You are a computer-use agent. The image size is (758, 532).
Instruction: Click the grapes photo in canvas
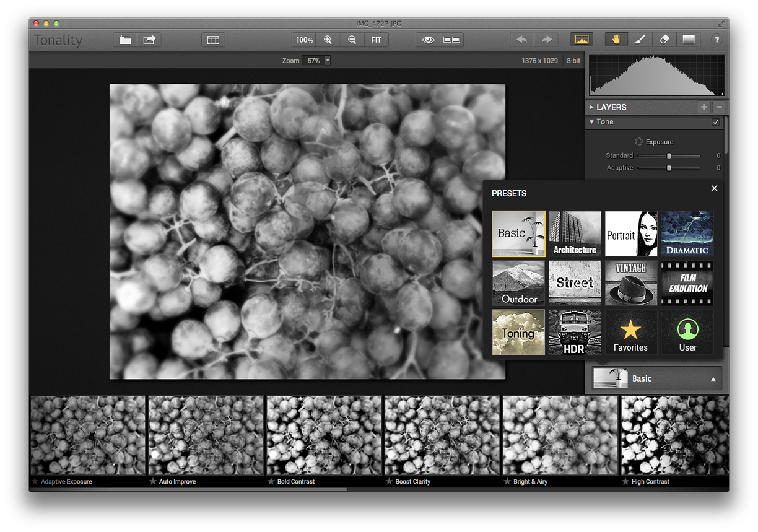point(307,232)
